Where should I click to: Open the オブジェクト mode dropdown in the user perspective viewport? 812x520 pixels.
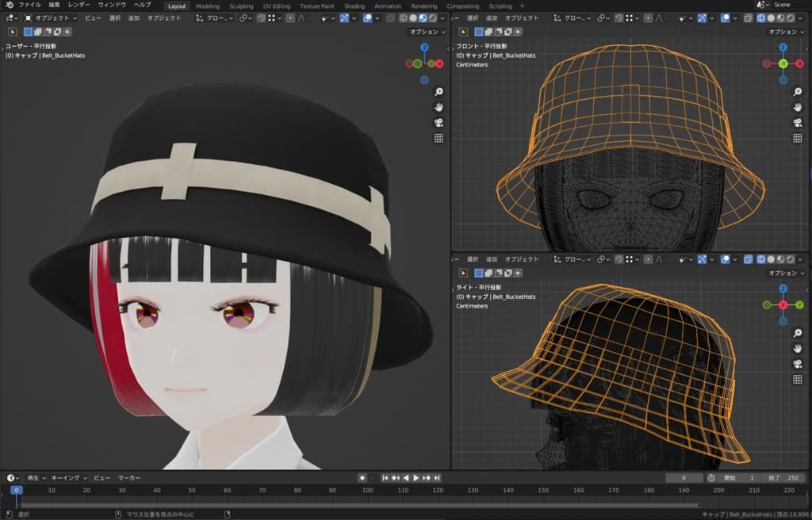point(52,17)
